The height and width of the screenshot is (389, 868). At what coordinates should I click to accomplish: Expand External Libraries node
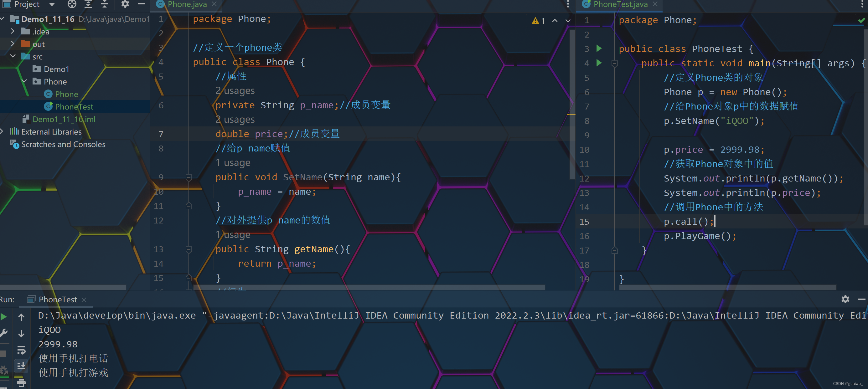[2, 131]
